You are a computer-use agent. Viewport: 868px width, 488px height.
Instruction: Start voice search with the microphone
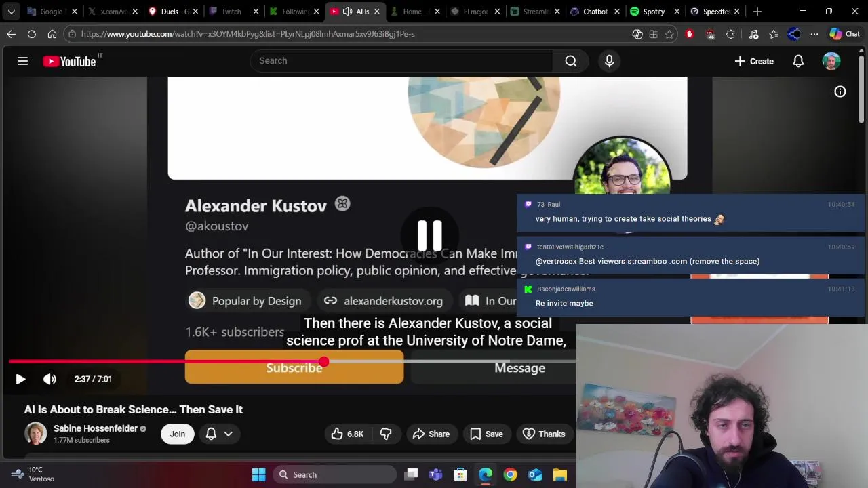(x=609, y=61)
